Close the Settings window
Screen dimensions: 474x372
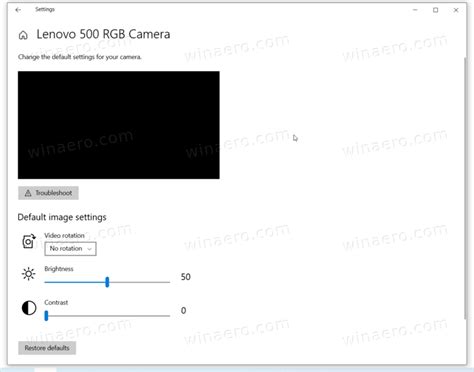click(456, 10)
